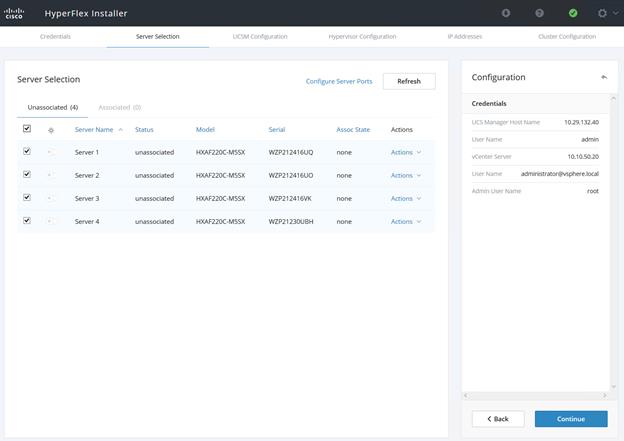Open Actions dropdown for Server 4
Screen dimensions: 624x441
[x=406, y=222]
